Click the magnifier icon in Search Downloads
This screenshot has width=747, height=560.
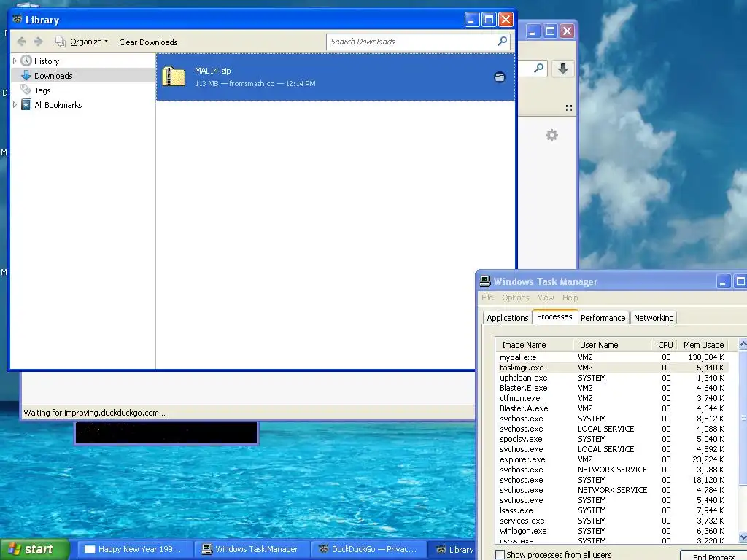point(502,42)
